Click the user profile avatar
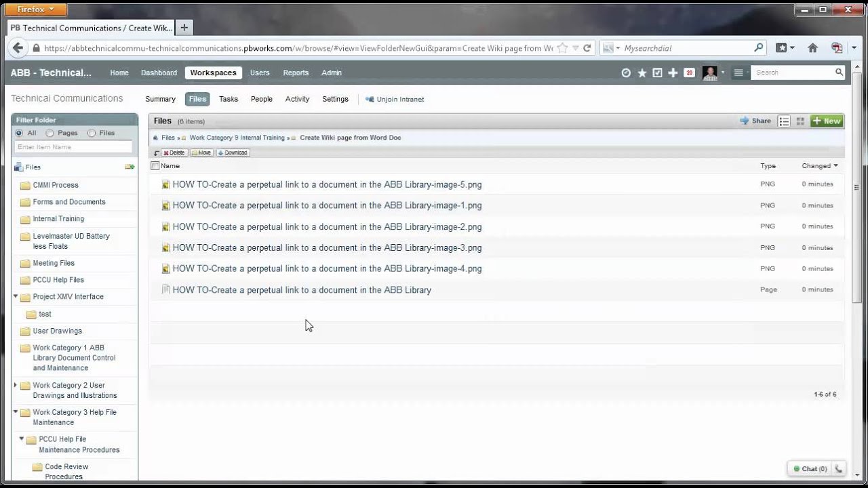 [710, 73]
